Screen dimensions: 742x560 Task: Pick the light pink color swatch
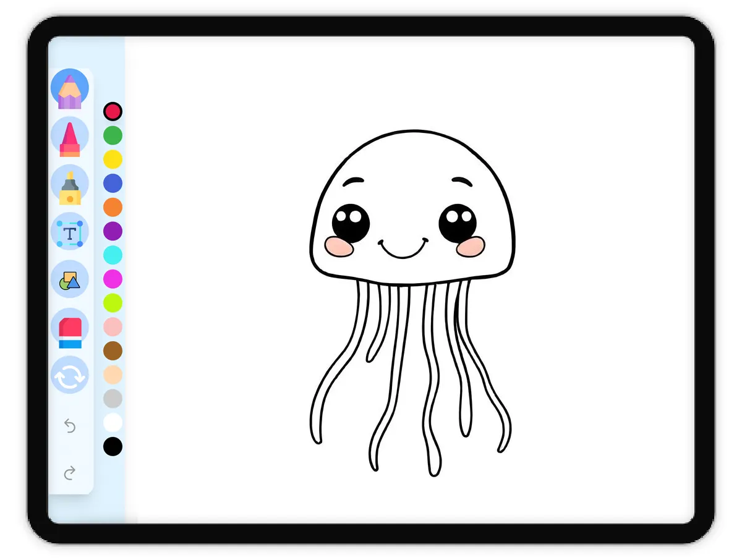click(x=113, y=327)
